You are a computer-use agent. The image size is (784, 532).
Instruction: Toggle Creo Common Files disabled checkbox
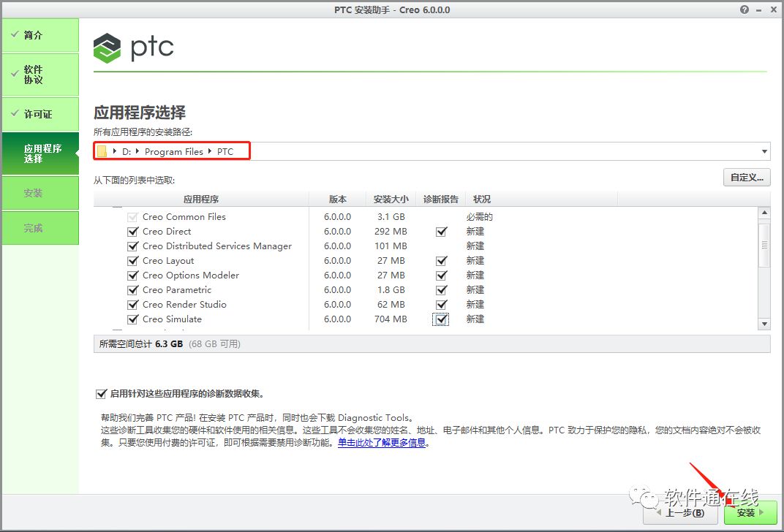click(132, 217)
